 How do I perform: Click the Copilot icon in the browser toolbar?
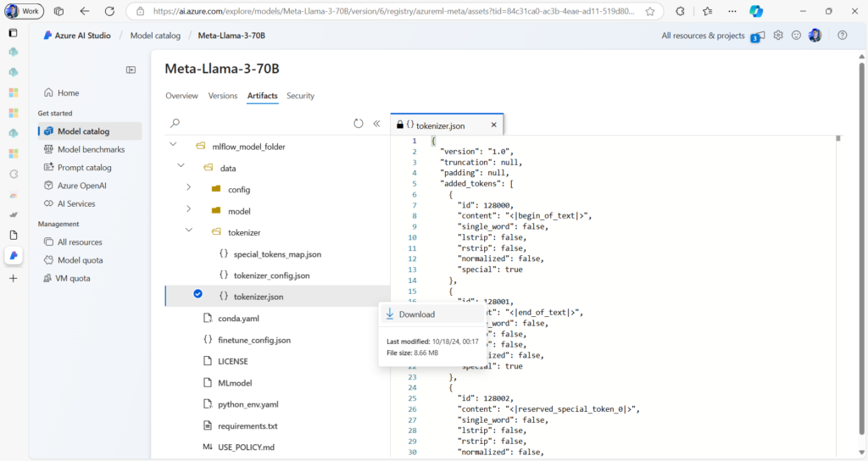(756, 11)
